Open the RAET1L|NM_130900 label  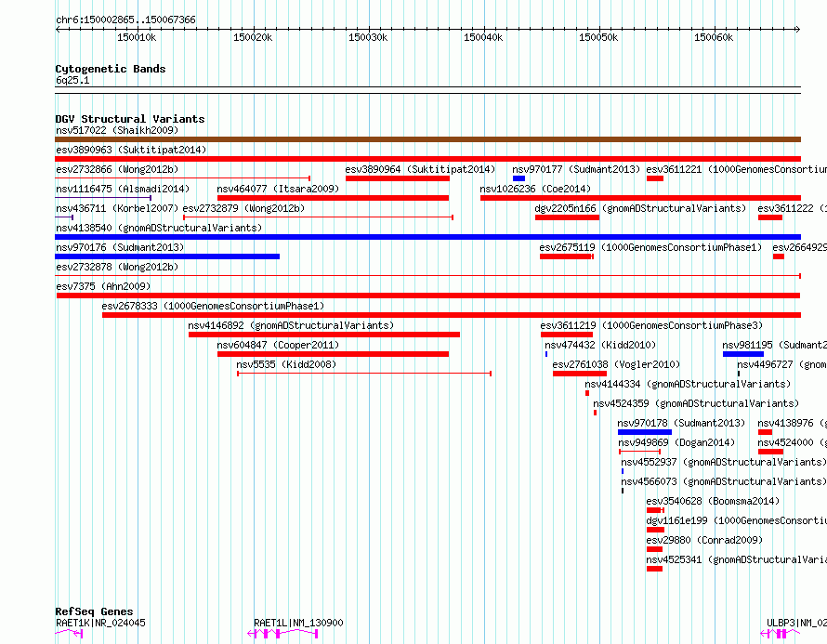pos(298,623)
